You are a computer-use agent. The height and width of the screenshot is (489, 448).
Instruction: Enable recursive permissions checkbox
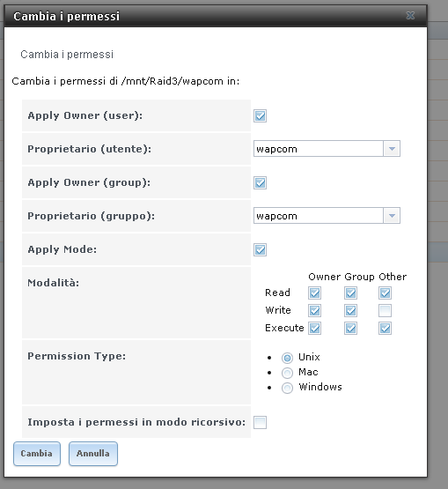[x=260, y=423]
